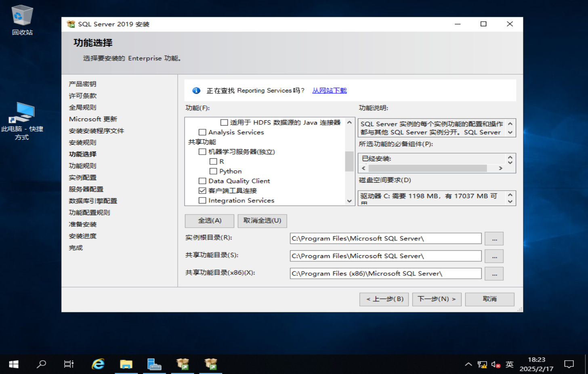Click up arrow in 功能说明 box

[x=510, y=124]
